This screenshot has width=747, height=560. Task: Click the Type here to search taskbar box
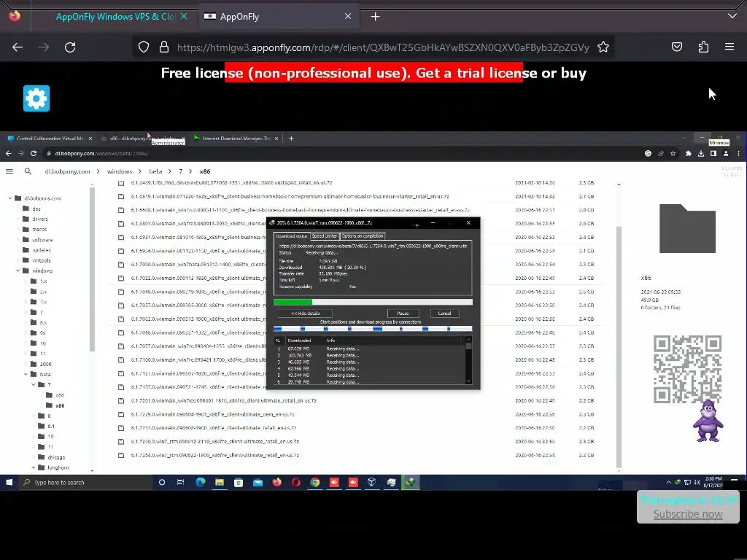coord(87,483)
